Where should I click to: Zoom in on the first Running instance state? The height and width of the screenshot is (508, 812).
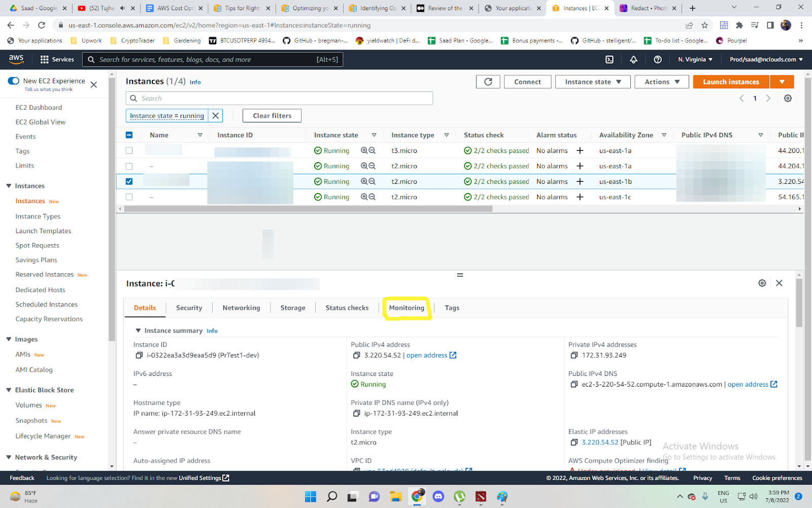[x=363, y=150]
